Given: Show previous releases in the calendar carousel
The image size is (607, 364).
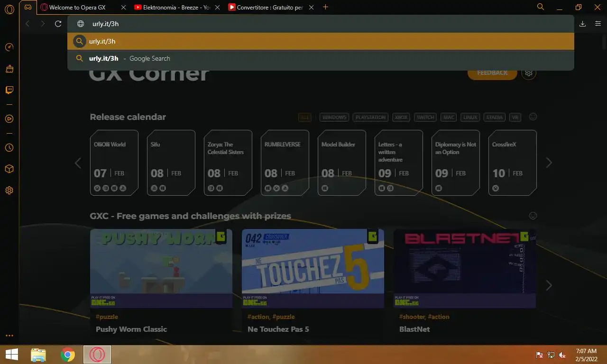Looking at the screenshot, I should (78, 163).
